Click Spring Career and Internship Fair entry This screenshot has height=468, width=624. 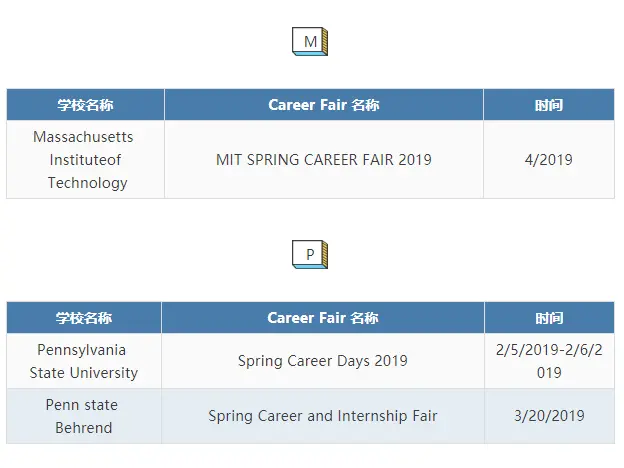(x=323, y=416)
